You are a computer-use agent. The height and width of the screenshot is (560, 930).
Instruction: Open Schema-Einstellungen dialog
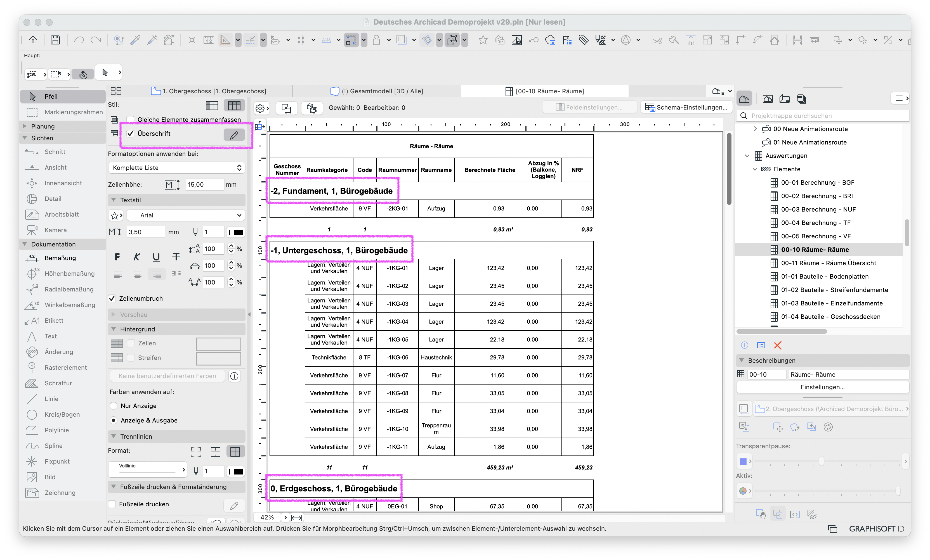[x=686, y=108]
